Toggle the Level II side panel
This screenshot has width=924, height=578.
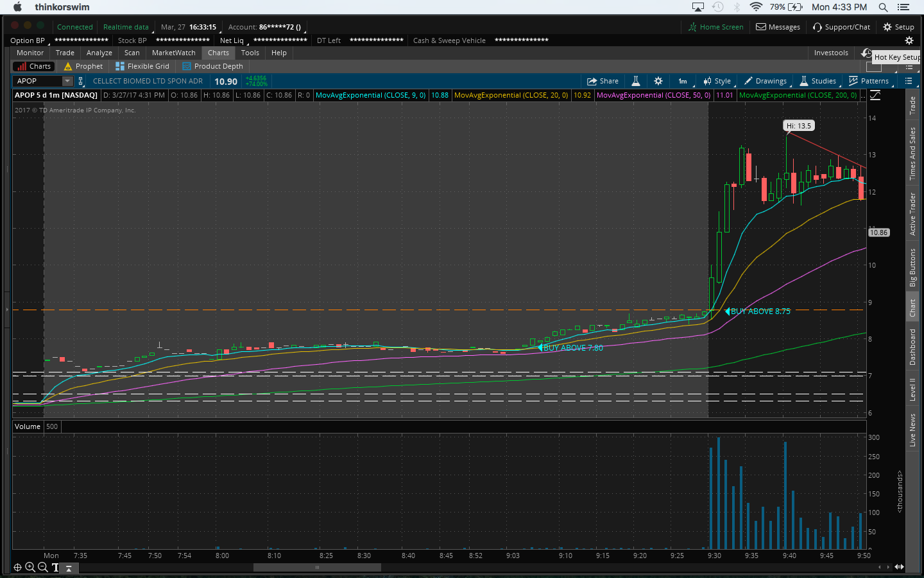tap(912, 389)
